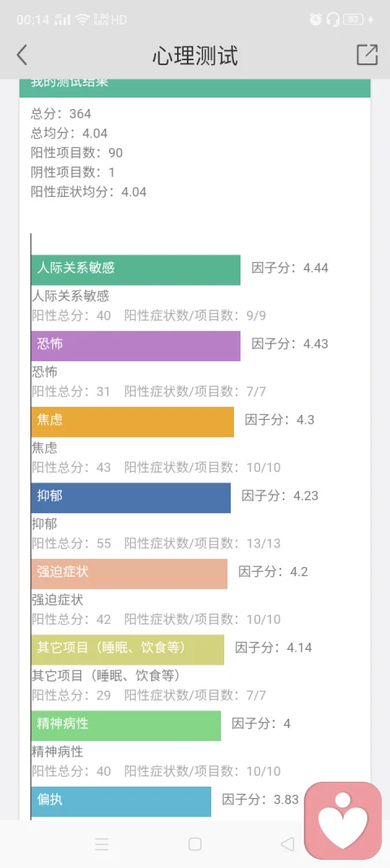This screenshot has height=868, width=390.
Task: Select the green 人际关系敏感 bar
Action: pos(136,269)
